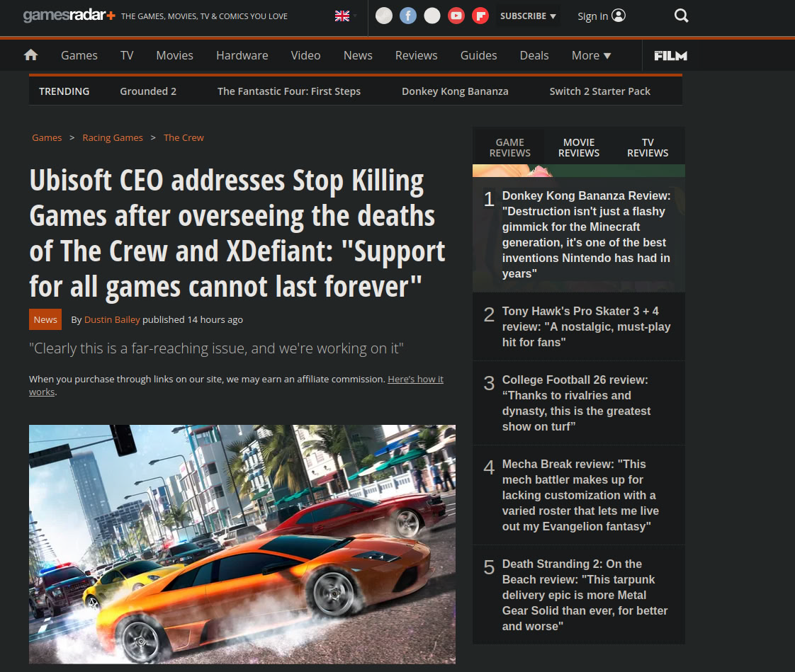The image size is (795, 672).
Task: Click the Sign in user avatar icon
Action: (619, 16)
